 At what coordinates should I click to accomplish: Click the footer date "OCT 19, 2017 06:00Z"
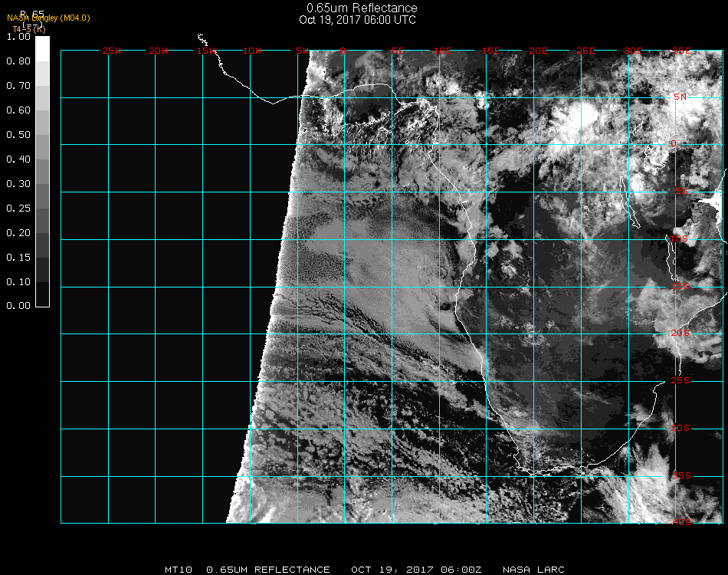[416, 570]
